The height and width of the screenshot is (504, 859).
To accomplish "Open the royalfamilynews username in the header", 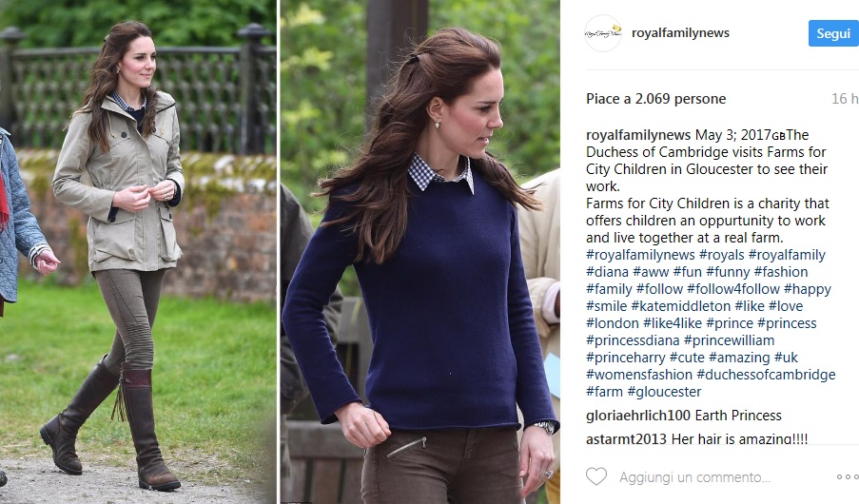I will (680, 33).
